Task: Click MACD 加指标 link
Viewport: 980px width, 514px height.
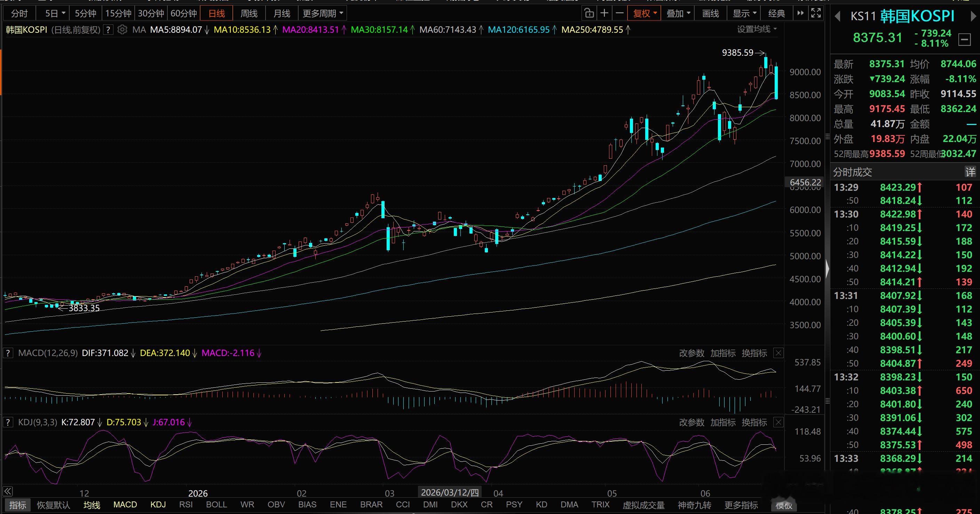Action: (723, 353)
